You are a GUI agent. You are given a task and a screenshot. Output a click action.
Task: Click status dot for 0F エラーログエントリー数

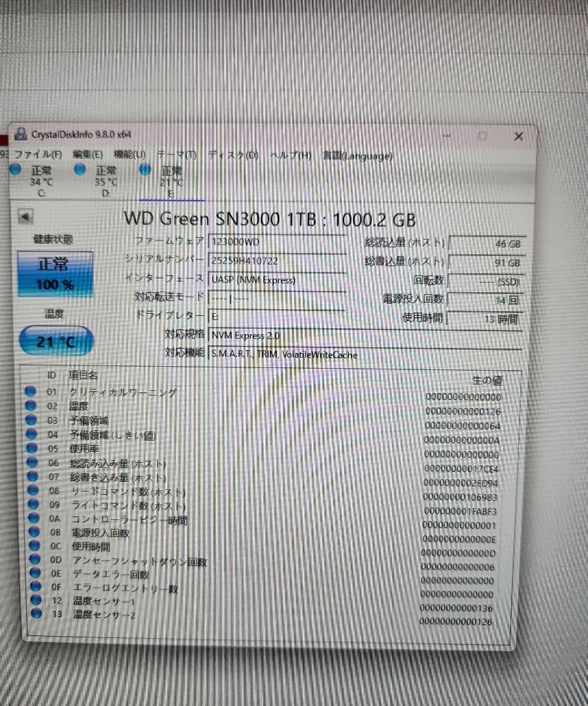click(36, 586)
